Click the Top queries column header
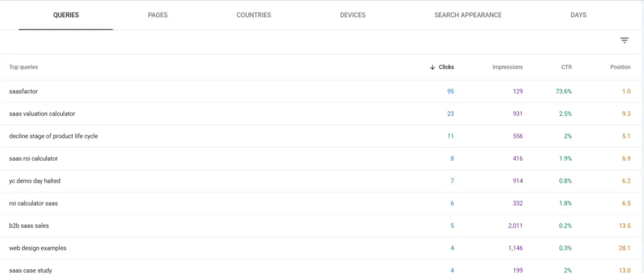 click(24, 67)
